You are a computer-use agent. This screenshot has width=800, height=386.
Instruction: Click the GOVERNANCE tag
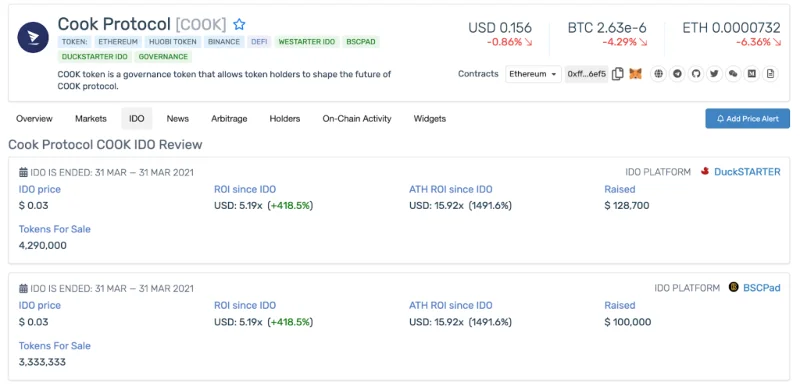(163, 57)
